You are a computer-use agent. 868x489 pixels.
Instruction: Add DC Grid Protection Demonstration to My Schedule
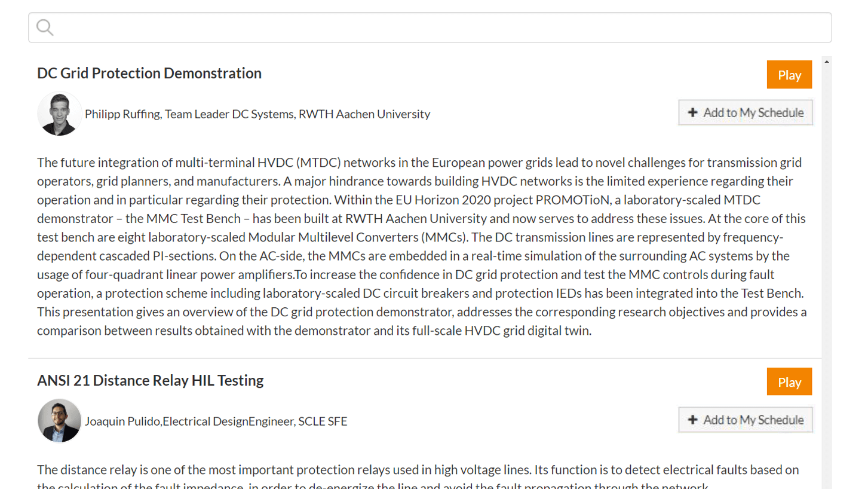(746, 112)
